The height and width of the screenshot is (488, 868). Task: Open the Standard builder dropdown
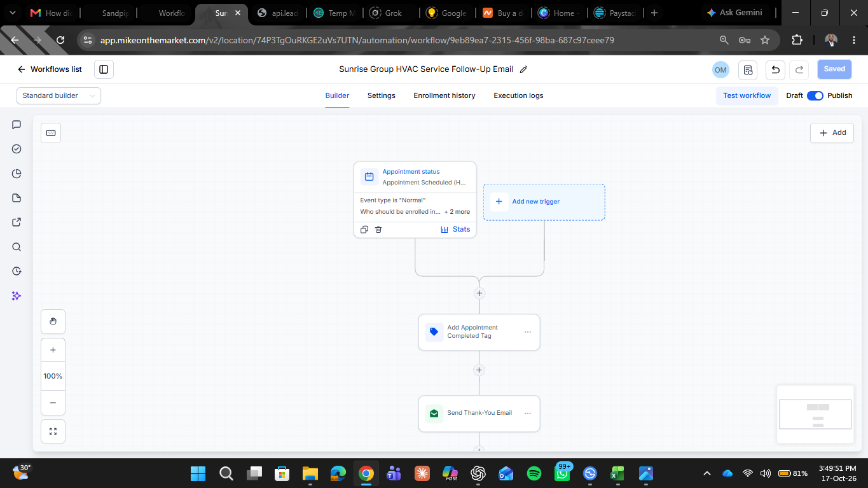pos(59,95)
